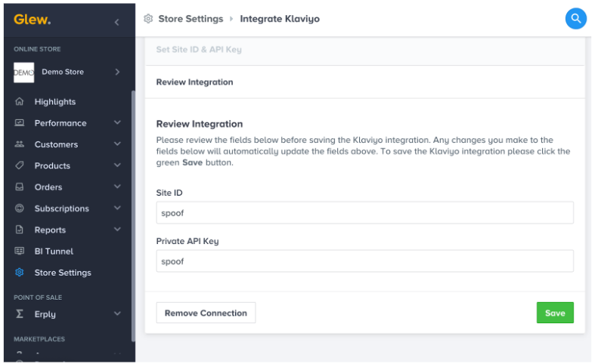
Task: Click the blue Store Settings gear icon
Action: 19,273
